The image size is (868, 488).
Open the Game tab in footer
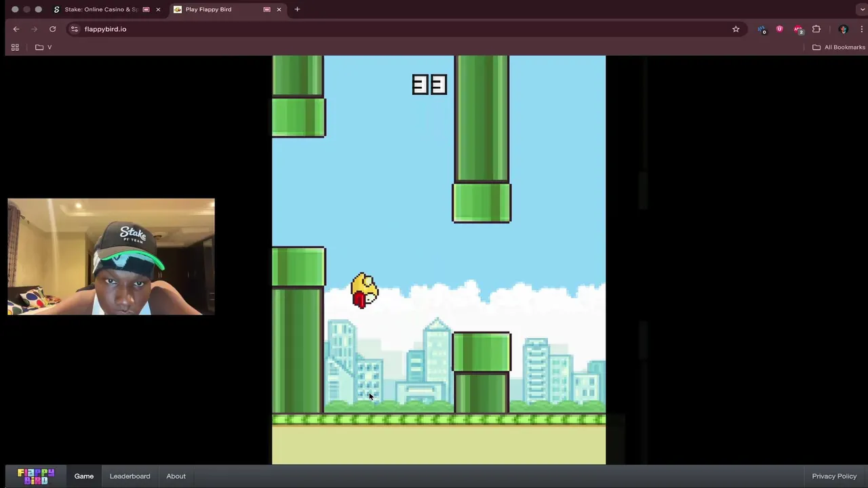(84, 476)
